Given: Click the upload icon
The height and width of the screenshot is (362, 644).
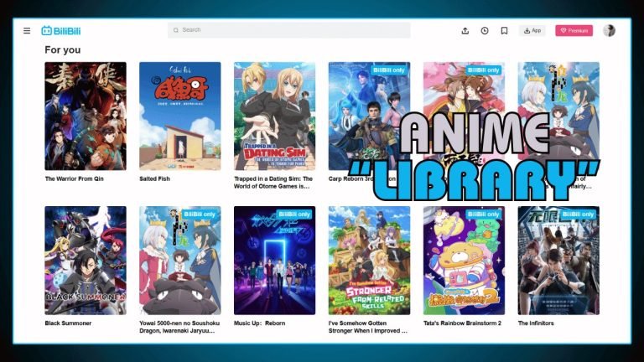Looking at the screenshot, I should (465, 30).
